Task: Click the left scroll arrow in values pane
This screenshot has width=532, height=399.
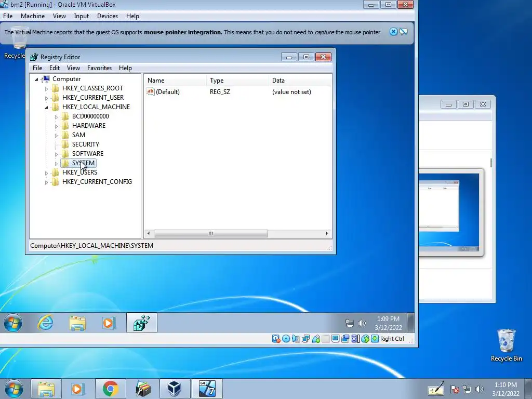Action: click(x=149, y=233)
